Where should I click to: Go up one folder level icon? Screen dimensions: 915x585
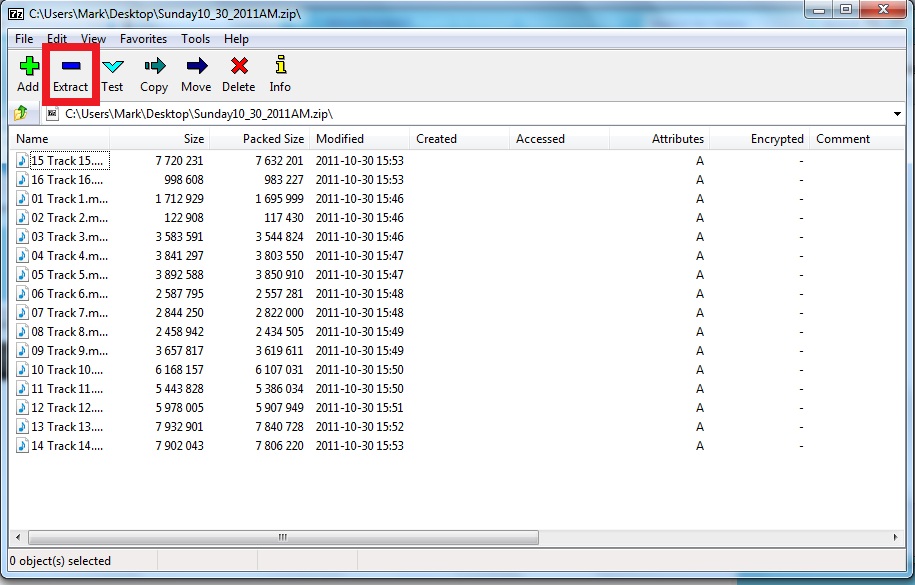tap(21, 114)
